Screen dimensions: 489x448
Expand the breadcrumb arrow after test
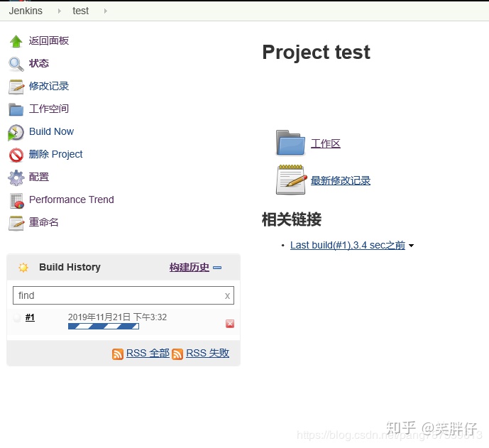pyautogui.click(x=106, y=11)
